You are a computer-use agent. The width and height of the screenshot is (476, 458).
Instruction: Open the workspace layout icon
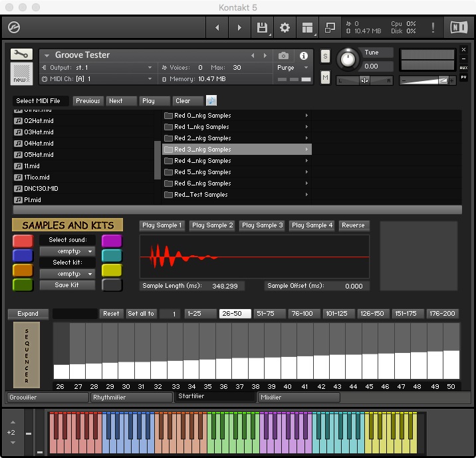pyautogui.click(x=307, y=28)
